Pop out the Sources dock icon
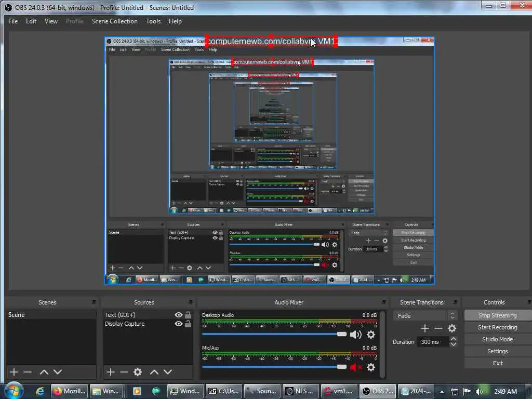The image size is (532, 399). (190, 302)
